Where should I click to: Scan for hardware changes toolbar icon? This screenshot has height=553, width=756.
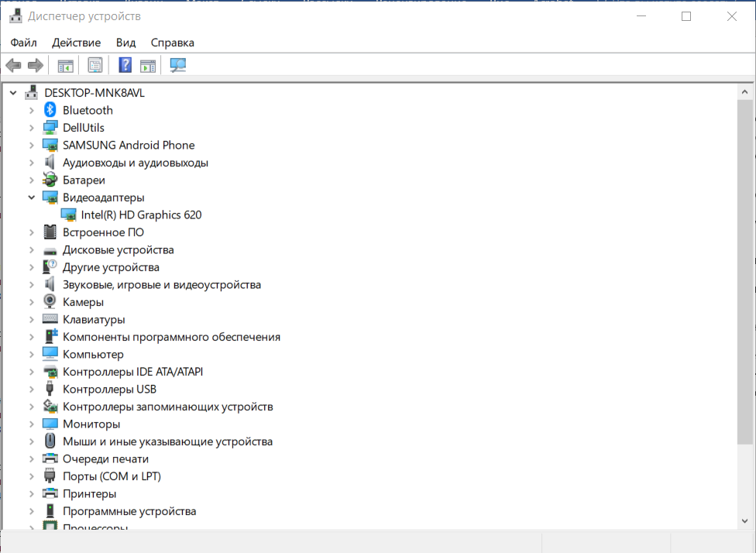(x=177, y=65)
